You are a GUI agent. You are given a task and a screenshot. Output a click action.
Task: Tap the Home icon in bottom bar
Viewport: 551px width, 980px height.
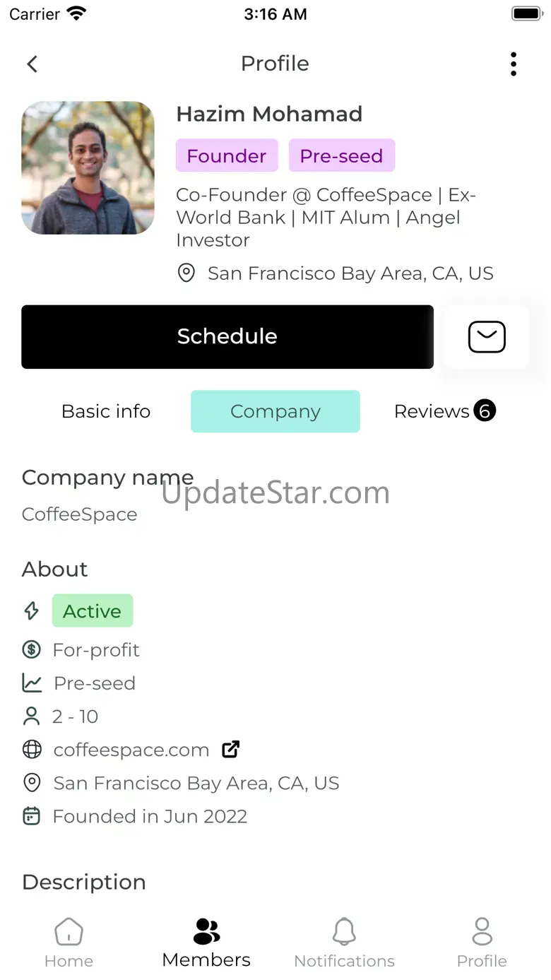tap(69, 932)
